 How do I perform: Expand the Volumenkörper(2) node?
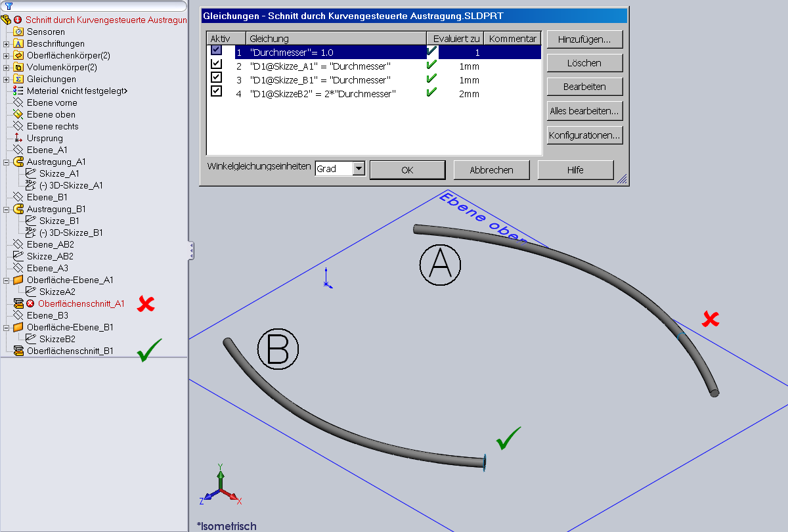click(7, 67)
